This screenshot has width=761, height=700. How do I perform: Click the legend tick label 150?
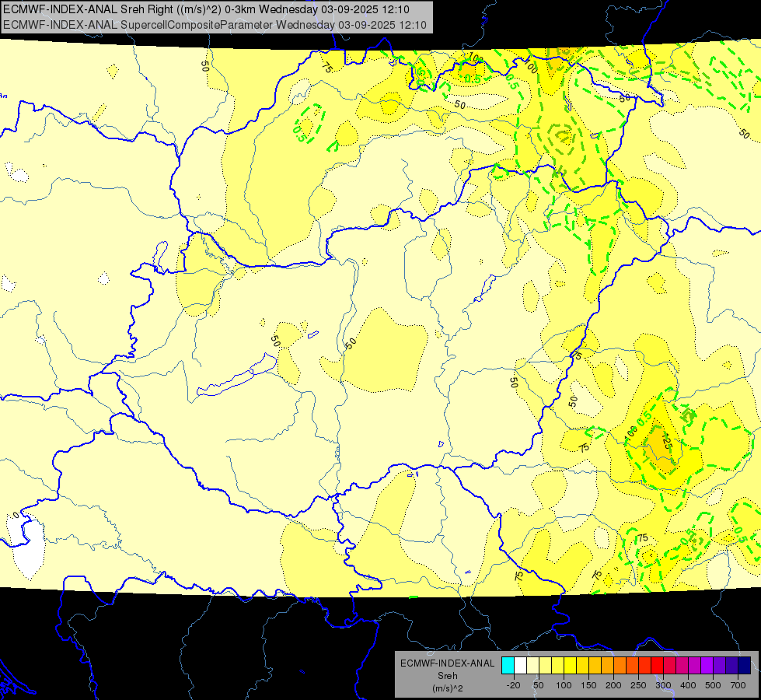[x=588, y=685]
